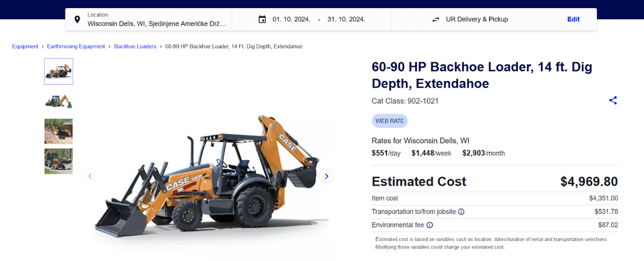The image size is (644, 261).
Task: Click the calendar icon in date field
Action: click(x=262, y=19)
